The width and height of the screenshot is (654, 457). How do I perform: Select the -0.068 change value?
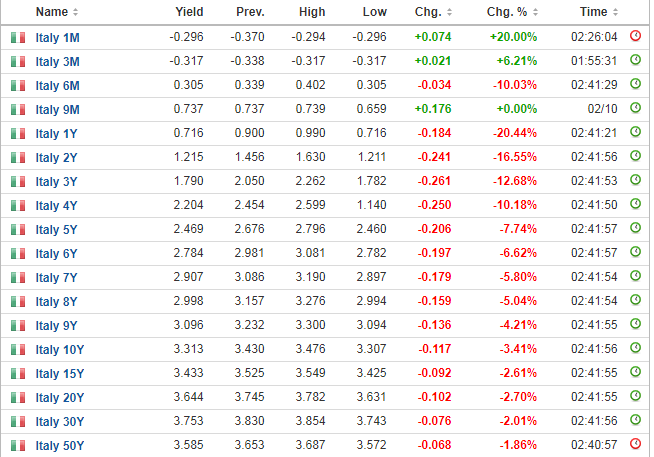click(434, 444)
